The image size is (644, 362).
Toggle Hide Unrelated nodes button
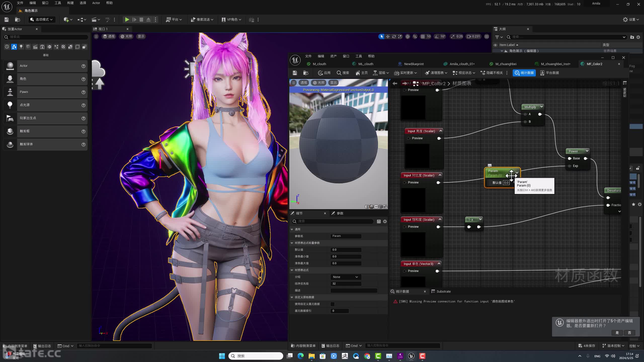point(492,73)
